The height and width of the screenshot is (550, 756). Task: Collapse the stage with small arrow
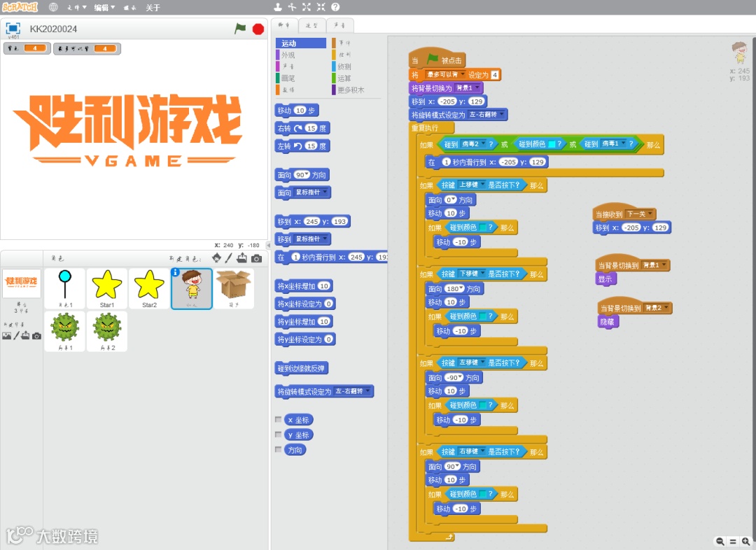click(269, 246)
